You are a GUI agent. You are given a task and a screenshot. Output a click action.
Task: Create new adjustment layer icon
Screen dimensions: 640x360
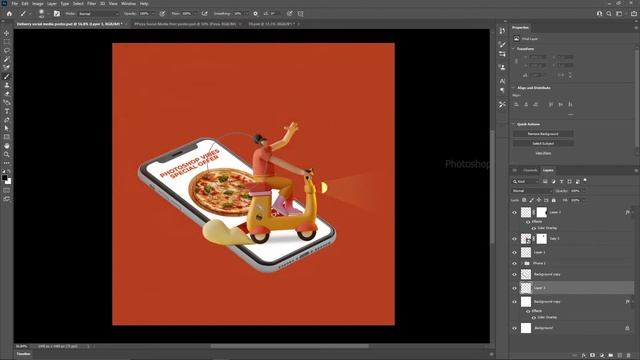coord(602,356)
